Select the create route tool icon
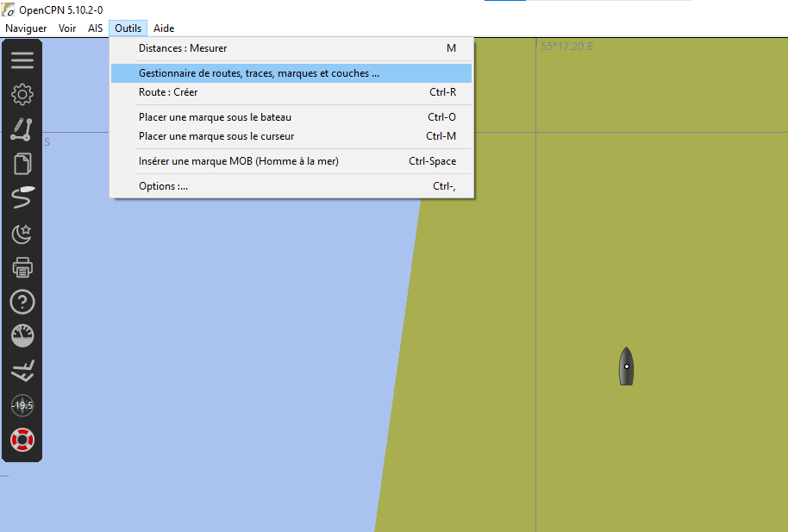 pos(22,129)
